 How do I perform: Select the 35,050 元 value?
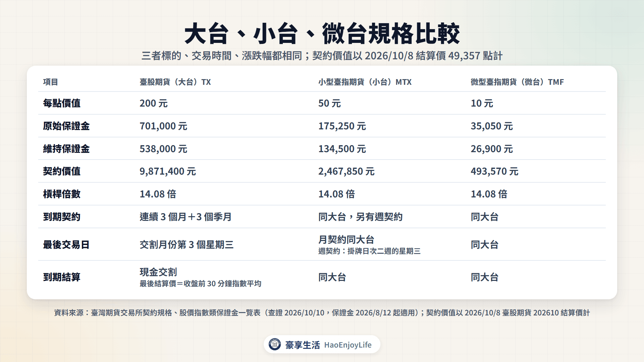pos(492,126)
